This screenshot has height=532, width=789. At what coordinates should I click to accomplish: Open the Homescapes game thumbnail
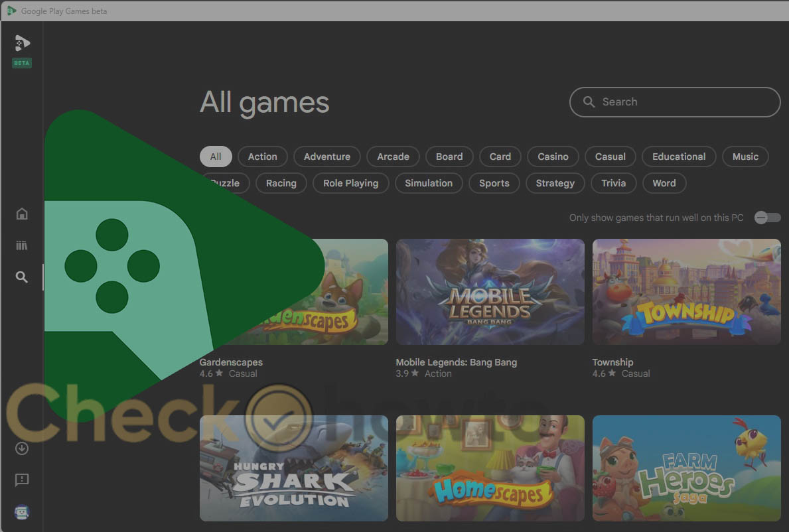point(490,468)
